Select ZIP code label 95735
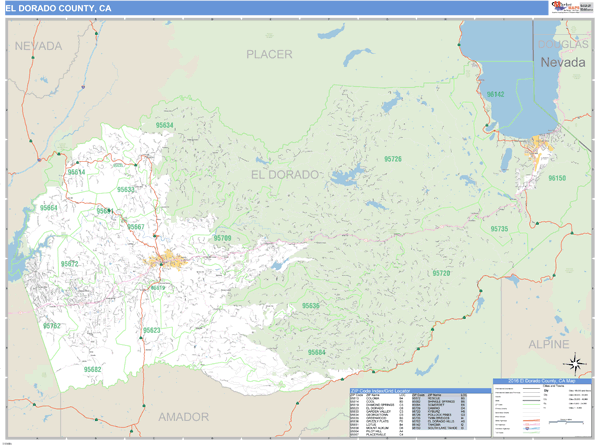Viewport: 600px width, 445px height. [x=499, y=229]
